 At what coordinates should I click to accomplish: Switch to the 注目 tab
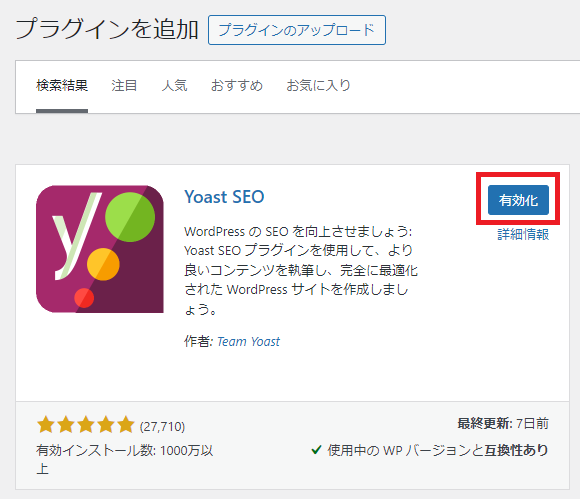124,86
